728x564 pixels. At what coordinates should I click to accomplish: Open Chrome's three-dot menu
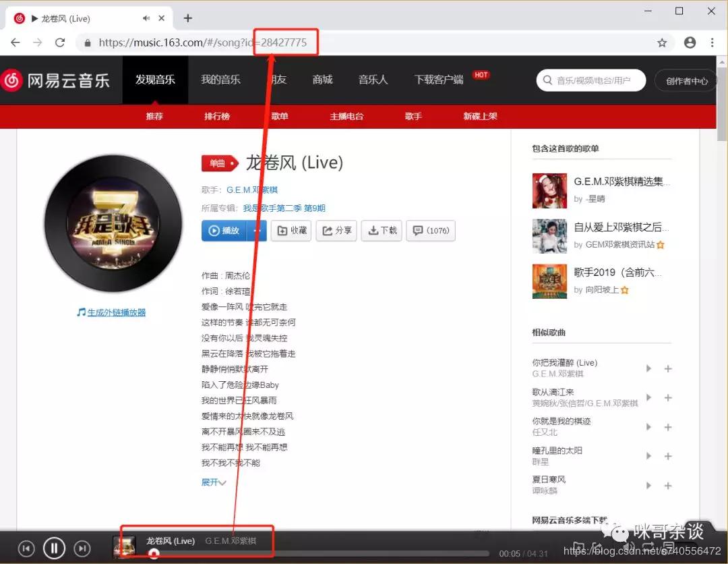coord(712,42)
